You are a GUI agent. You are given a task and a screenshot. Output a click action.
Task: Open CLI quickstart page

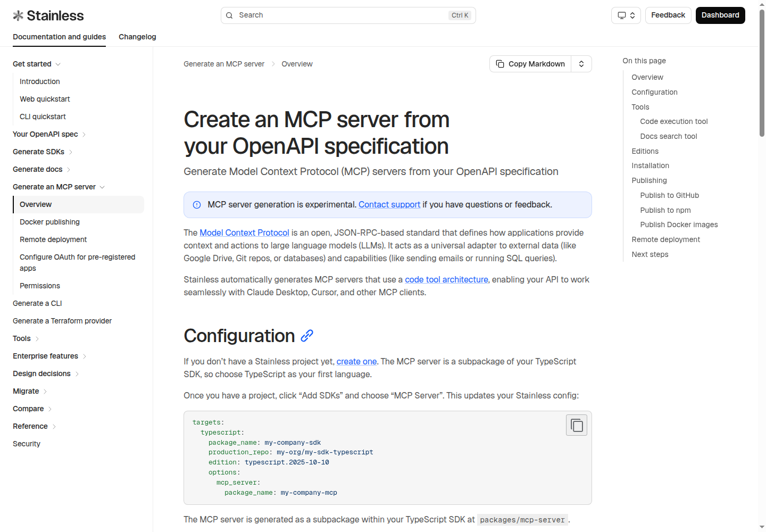[43, 117]
